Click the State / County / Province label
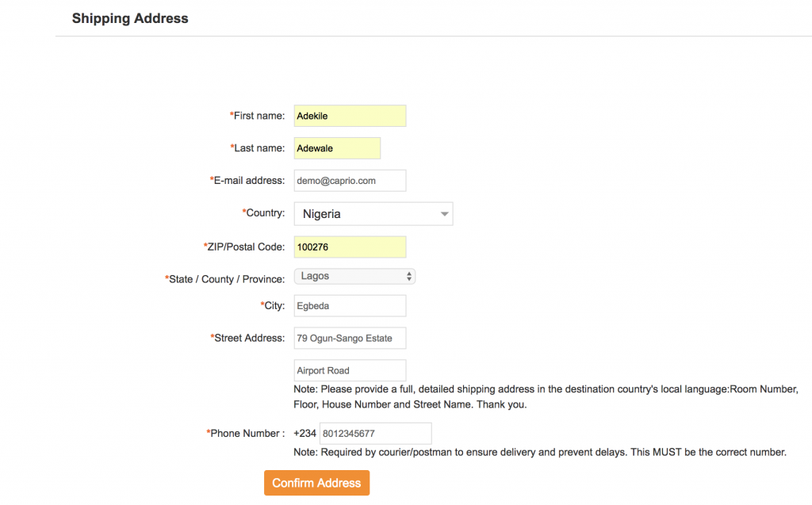The height and width of the screenshot is (505, 812). pos(224,279)
